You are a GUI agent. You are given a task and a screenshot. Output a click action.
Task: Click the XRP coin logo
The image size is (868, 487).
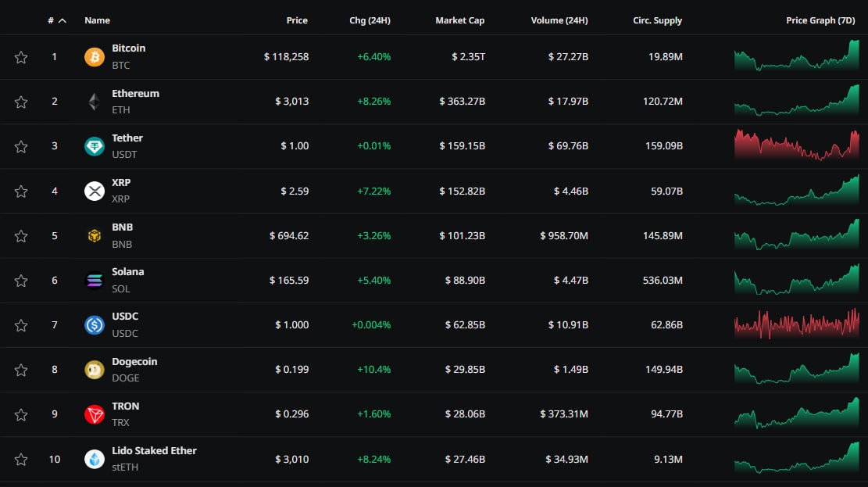pyautogui.click(x=94, y=192)
